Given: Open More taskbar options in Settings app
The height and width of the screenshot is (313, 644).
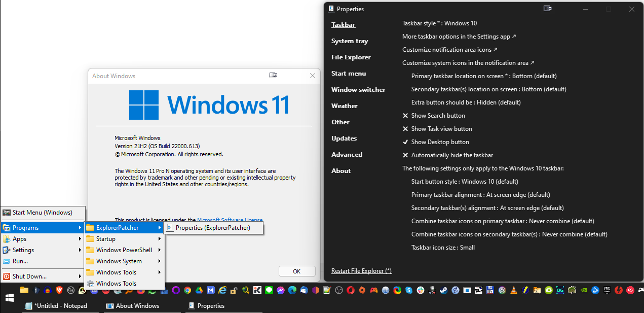Looking at the screenshot, I should (x=459, y=37).
